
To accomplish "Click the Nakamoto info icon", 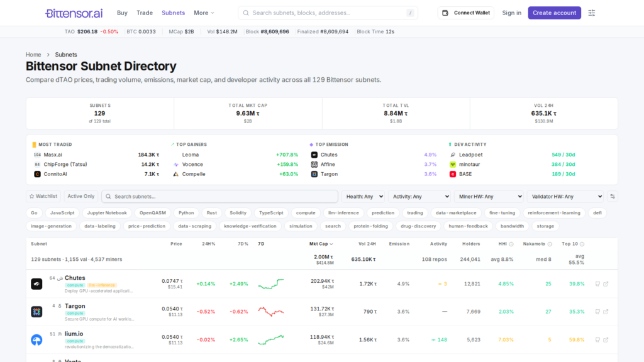I will (550, 244).
